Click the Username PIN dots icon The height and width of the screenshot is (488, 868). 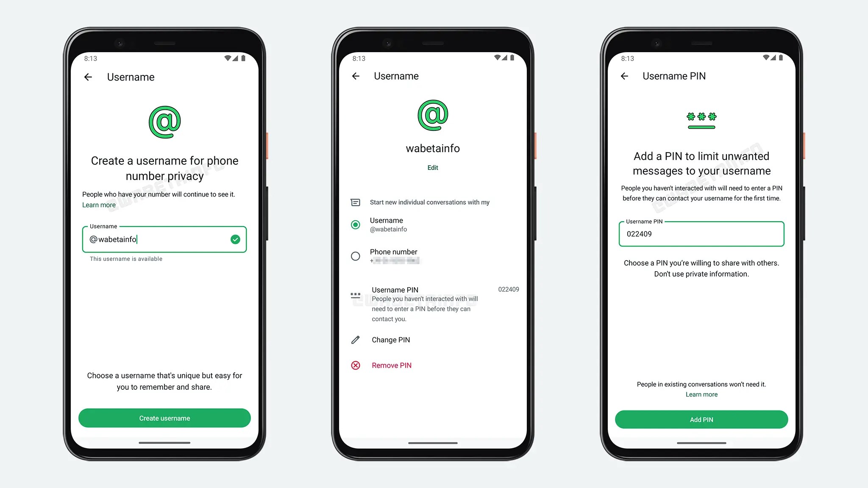coord(355,294)
